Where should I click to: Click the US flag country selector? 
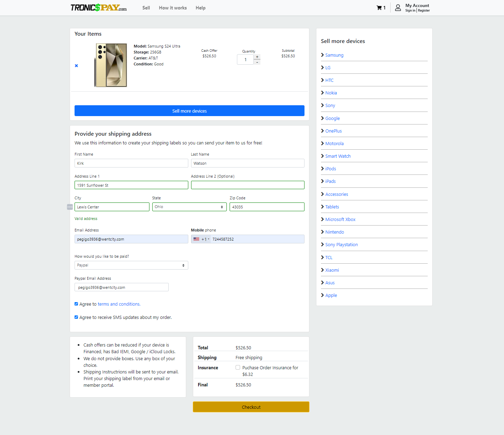pyautogui.click(x=196, y=239)
